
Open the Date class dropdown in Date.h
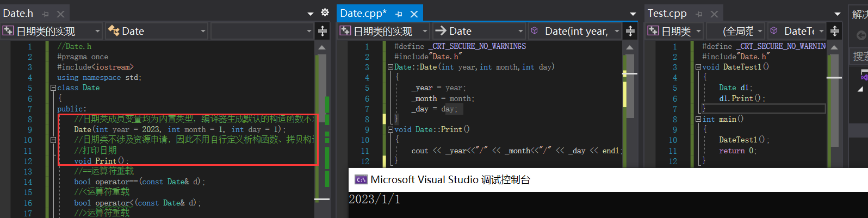point(157,31)
